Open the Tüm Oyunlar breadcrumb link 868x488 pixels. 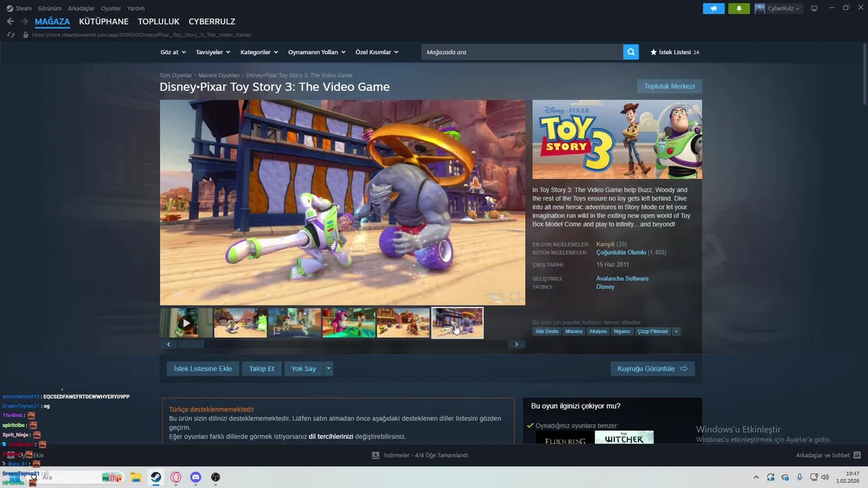pos(176,75)
